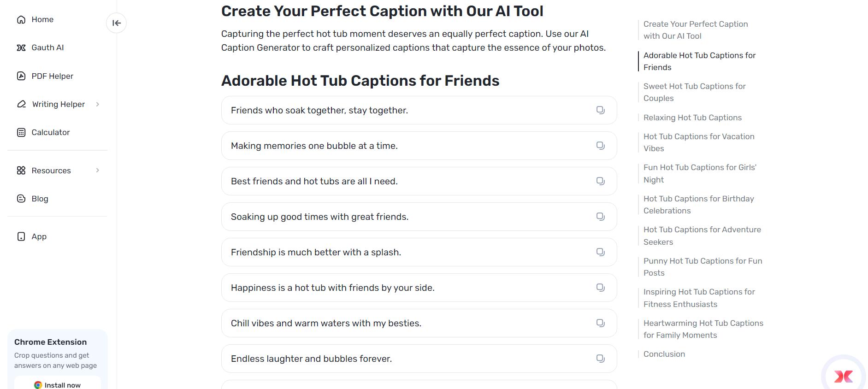Screen dimensions: 868x389
Task: Copy 'Endless laughter and bubbles forever.' caption
Action: pyautogui.click(x=600, y=358)
